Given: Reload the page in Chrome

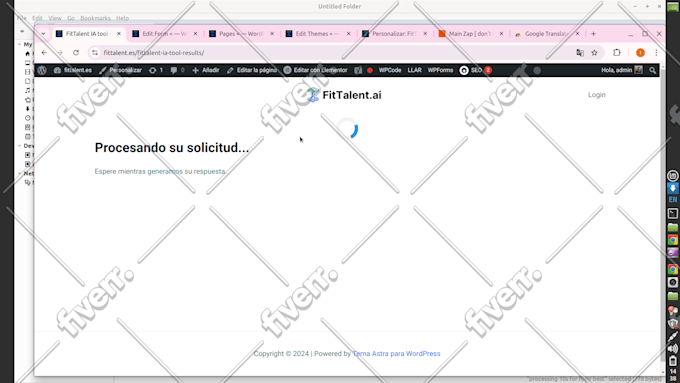Looking at the screenshot, I should click(x=76, y=52).
